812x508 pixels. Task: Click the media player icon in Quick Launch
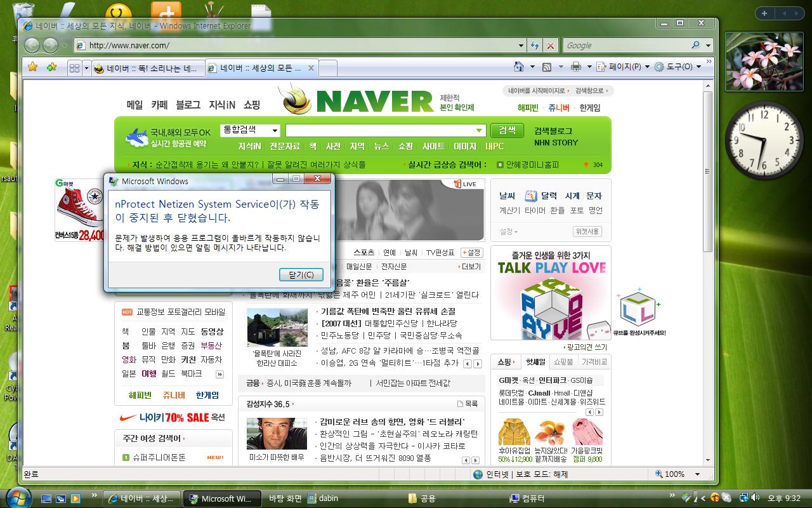click(75, 498)
